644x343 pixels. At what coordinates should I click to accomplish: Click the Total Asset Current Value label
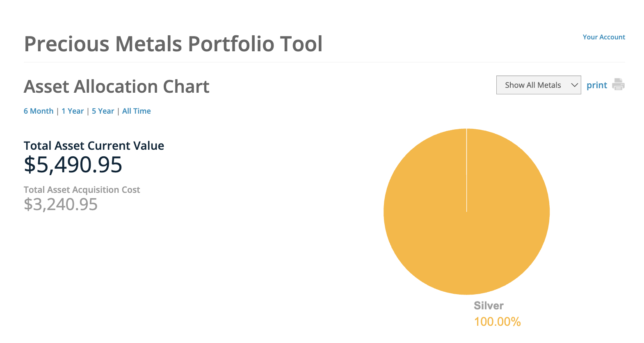pyautogui.click(x=94, y=146)
